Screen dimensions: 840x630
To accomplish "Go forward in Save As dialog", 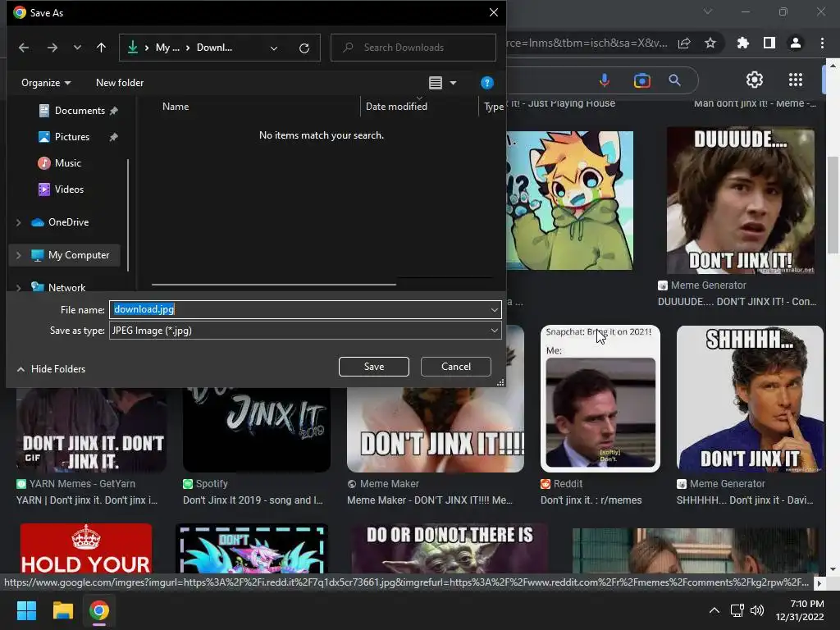I will [x=52, y=48].
